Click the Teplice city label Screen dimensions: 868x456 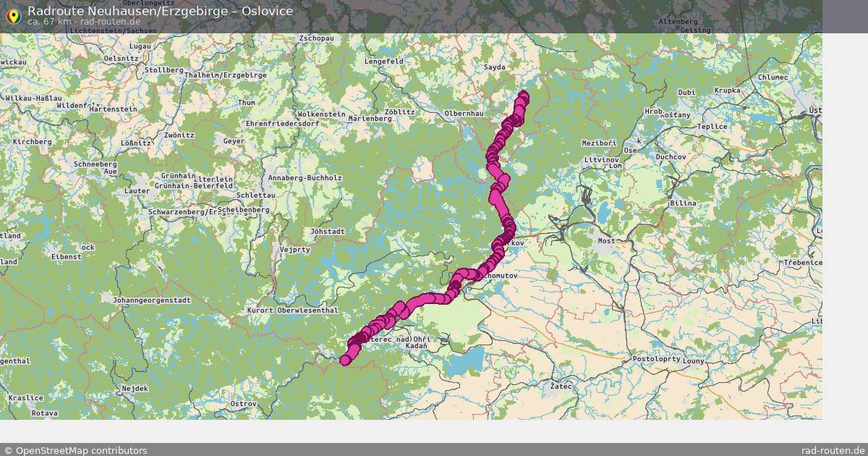712,126
